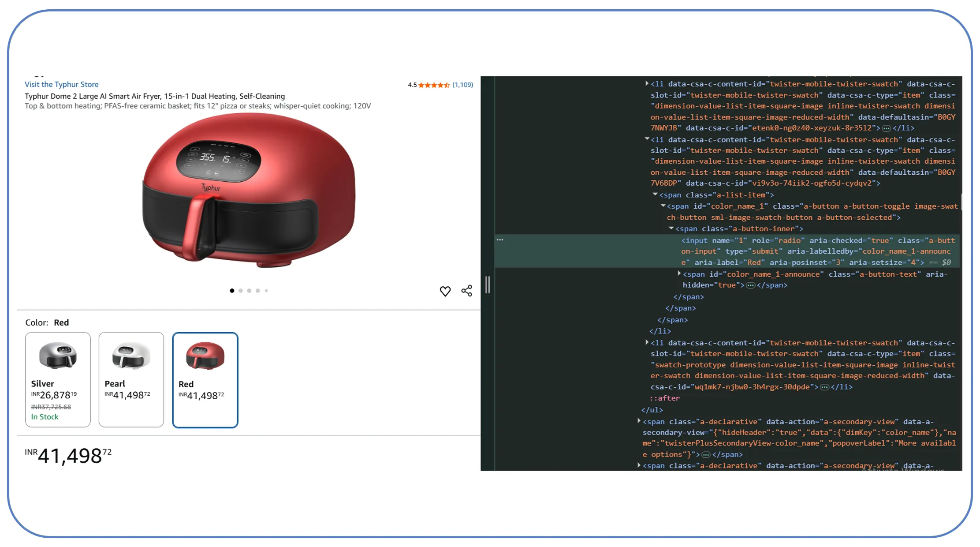Select the closing </ul> tag

tap(652, 410)
